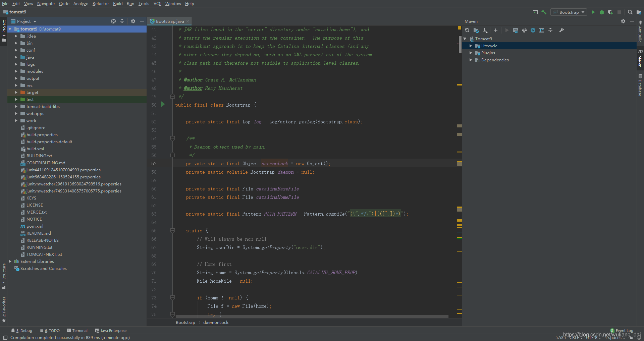Toggle the Maven side panel button
Viewport: 644px width, 341px height.
pyautogui.click(x=640, y=59)
